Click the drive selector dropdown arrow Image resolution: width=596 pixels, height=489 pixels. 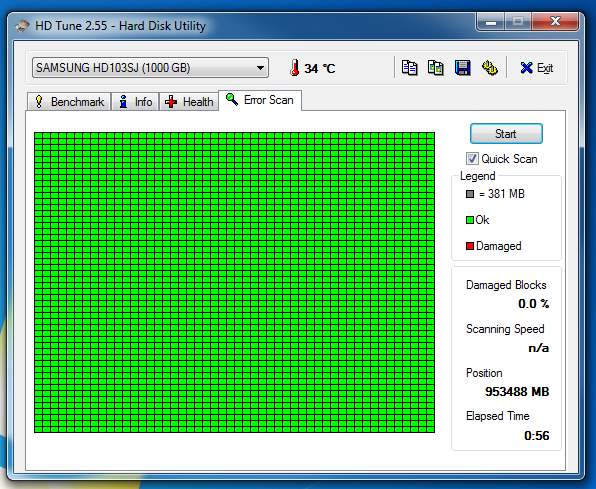click(x=260, y=68)
